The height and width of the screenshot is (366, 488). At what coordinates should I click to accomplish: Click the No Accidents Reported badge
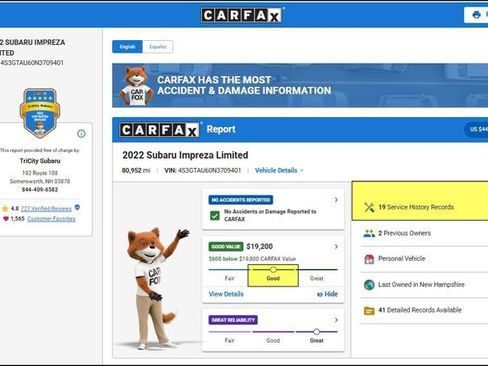(x=241, y=200)
